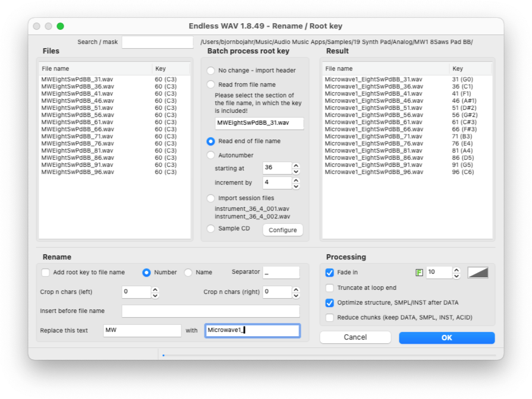Image resolution: width=532 pixels, height=399 pixels.
Task: Click the Configure button
Action: tap(282, 230)
